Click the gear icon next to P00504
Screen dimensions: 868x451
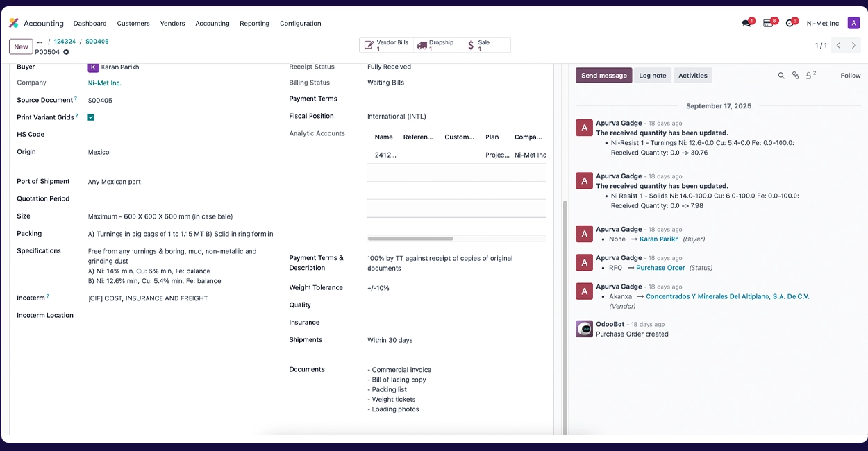coord(67,52)
